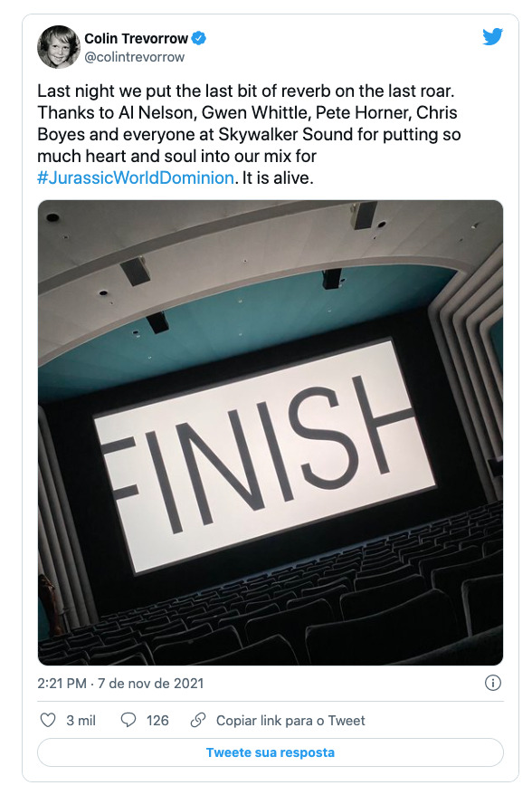Open the tweet timestamp 2:21 PM

coord(62,684)
